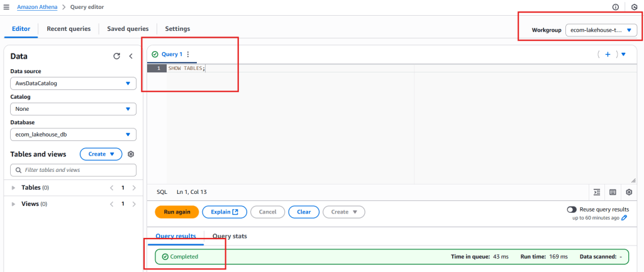Open tables and views settings gear
The width and height of the screenshot is (644, 272).
click(x=131, y=154)
